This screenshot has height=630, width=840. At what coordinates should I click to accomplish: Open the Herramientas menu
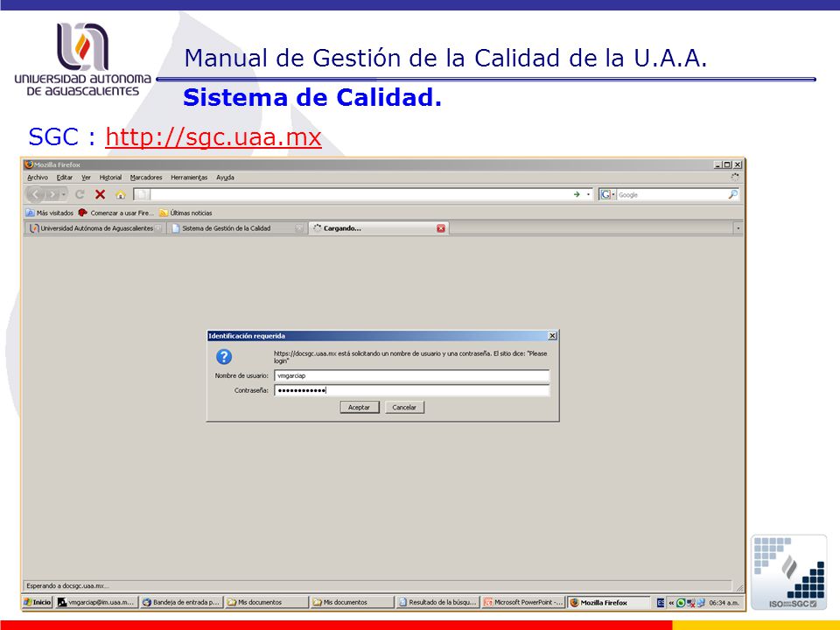(189, 178)
